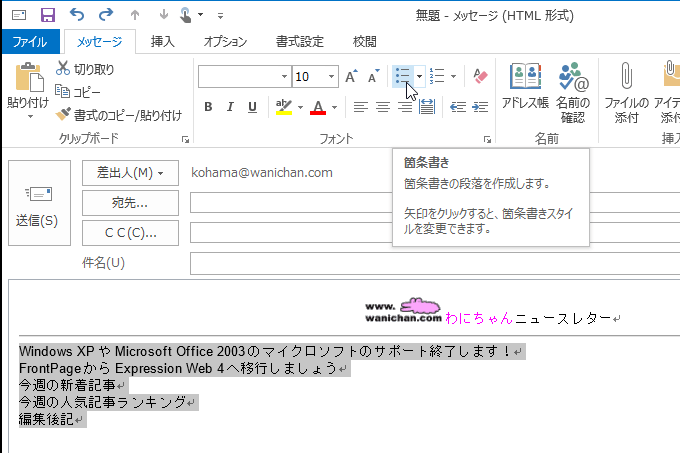Click the pink わにちゃん text

click(x=479, y=318)
